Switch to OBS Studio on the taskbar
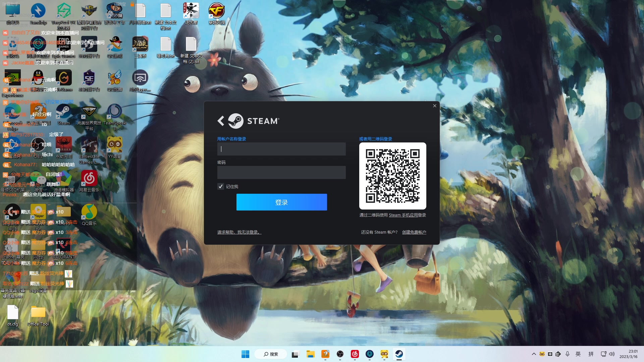Viewport: 644px width, 362px height. (340, 354)
